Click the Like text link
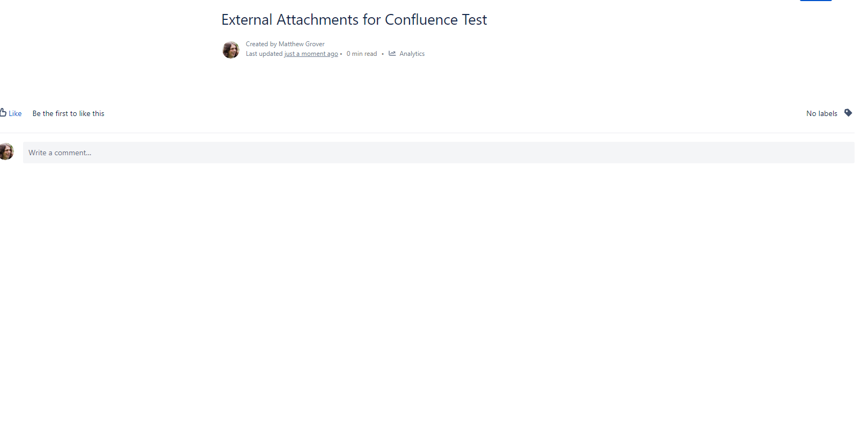Image resolution: width=868 pixels, height=427 pixels. pos(15,114)
